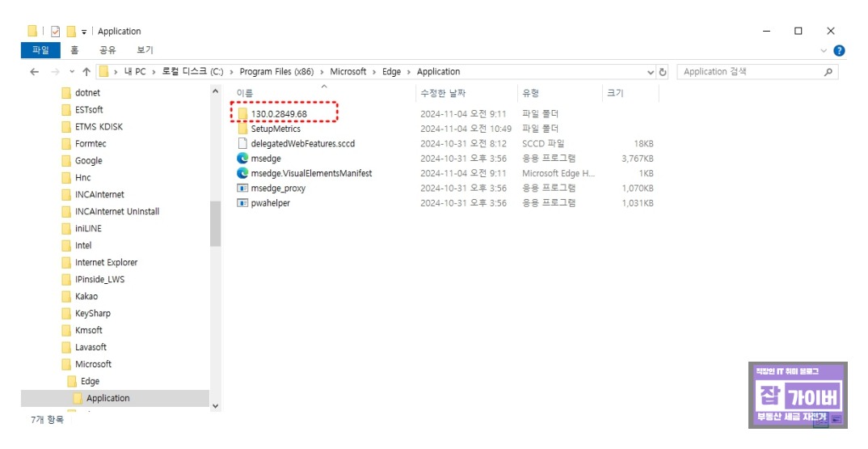The height and width of the screenshot is (449, 868).
Task: Select Kmsoft in the folder tree
Action: click(x=89, y=330)
